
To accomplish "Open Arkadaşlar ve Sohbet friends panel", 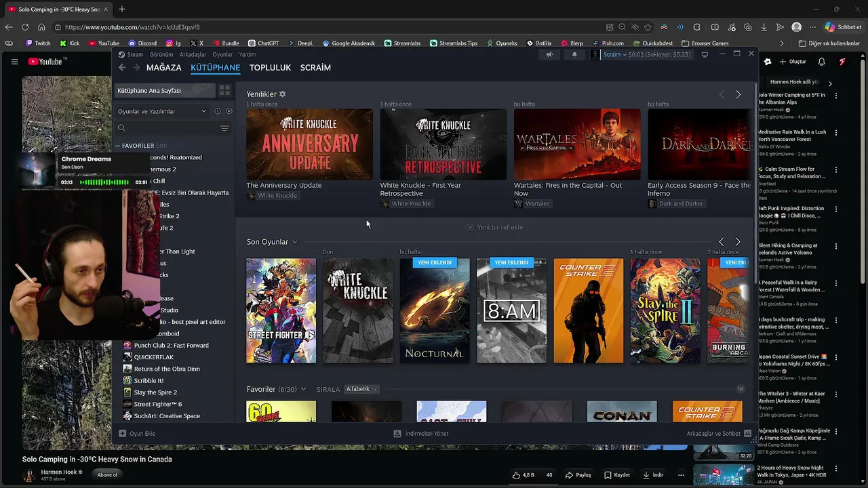I will pos(718,433).
